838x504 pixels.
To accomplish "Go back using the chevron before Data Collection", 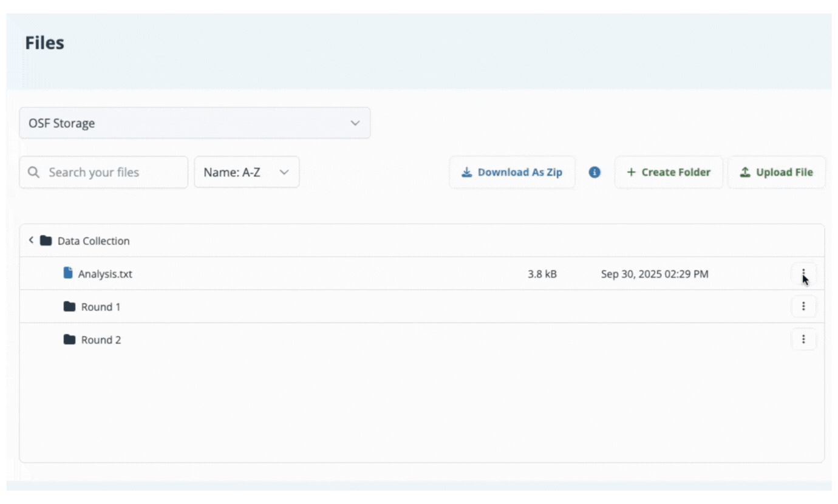I will (31, 240).
